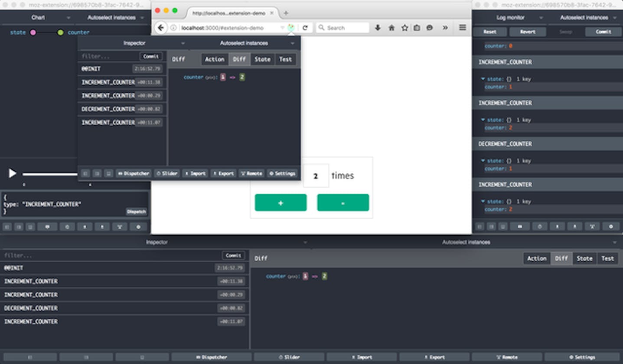
Task: Select the Action tab in the bottom Diff panel
Action: pos(537,258)
